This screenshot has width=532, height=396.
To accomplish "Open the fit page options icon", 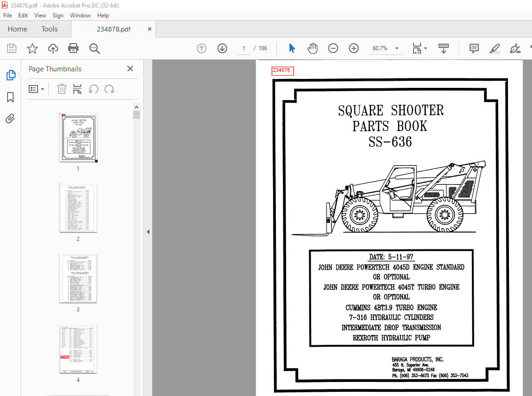I will [417, 48].
